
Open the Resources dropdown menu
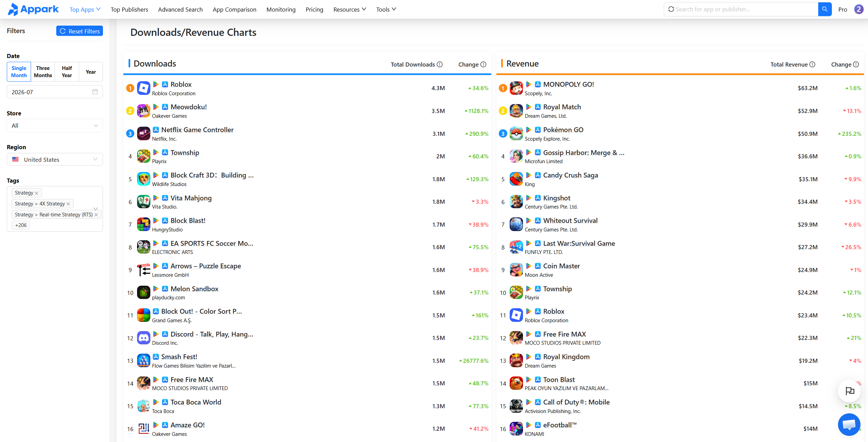pyautogui.click(x=350, y=10)
